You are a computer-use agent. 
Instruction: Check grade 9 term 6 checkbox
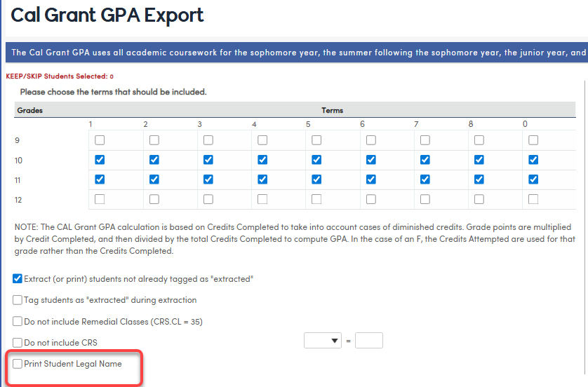(371, 140)
